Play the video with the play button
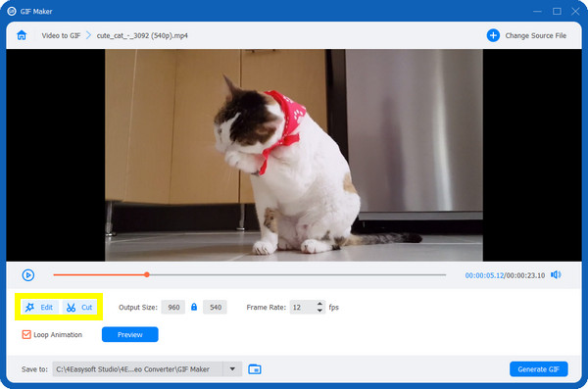This screenshot has height=389, width=588. click(x=28, y=275)
